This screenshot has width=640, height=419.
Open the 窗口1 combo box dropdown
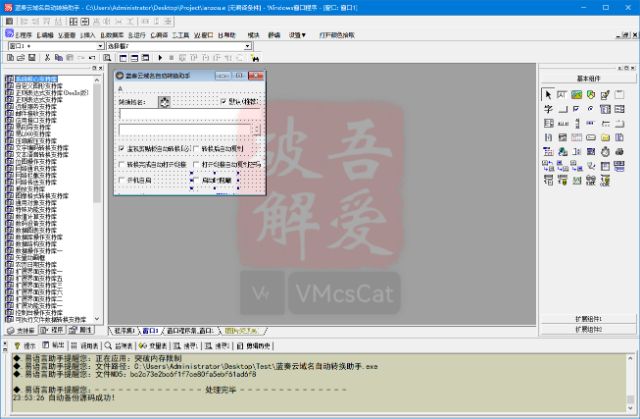click(100, 46)
